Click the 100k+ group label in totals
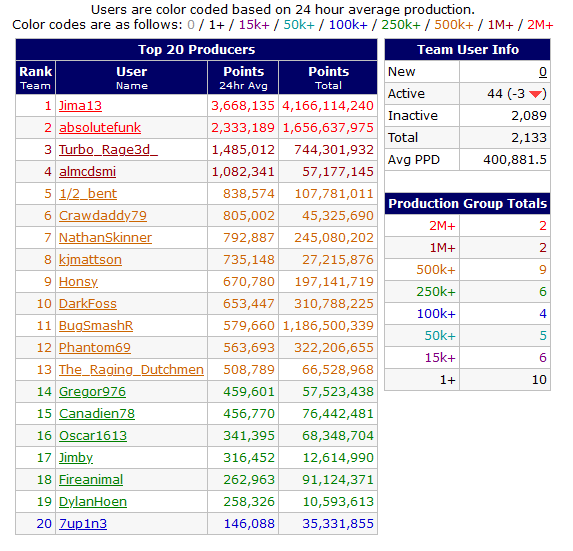This screenshot has width=573, height=551. click(x=436, y=314)
